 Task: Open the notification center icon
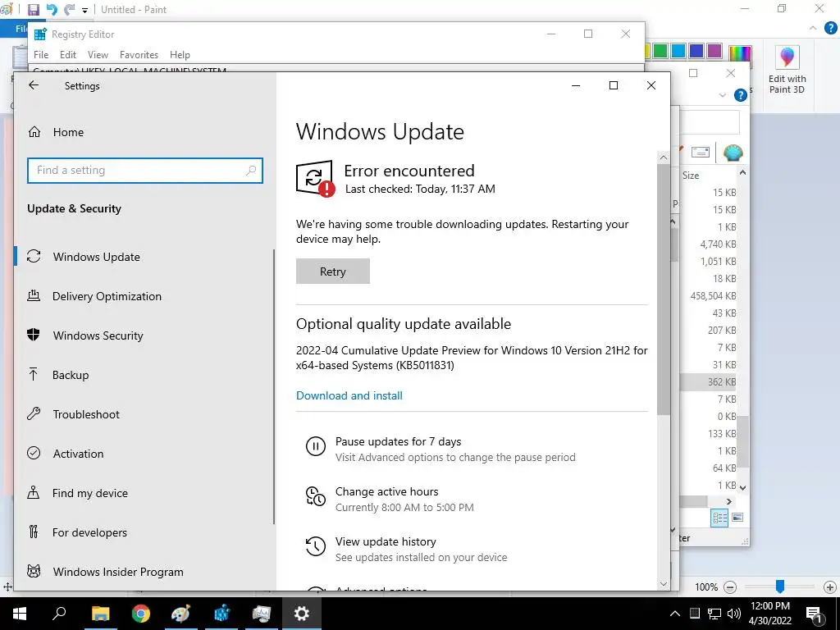pyautogui.click(x=814, y=614)
